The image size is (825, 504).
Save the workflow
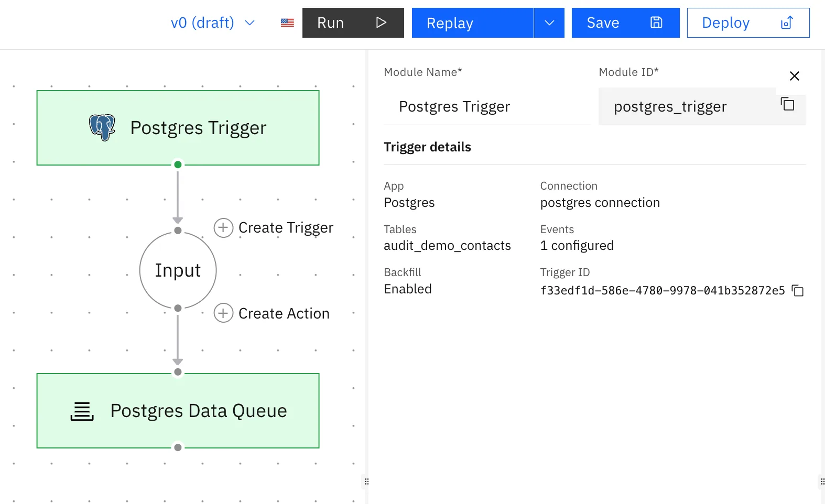click(x=625, y=23)
